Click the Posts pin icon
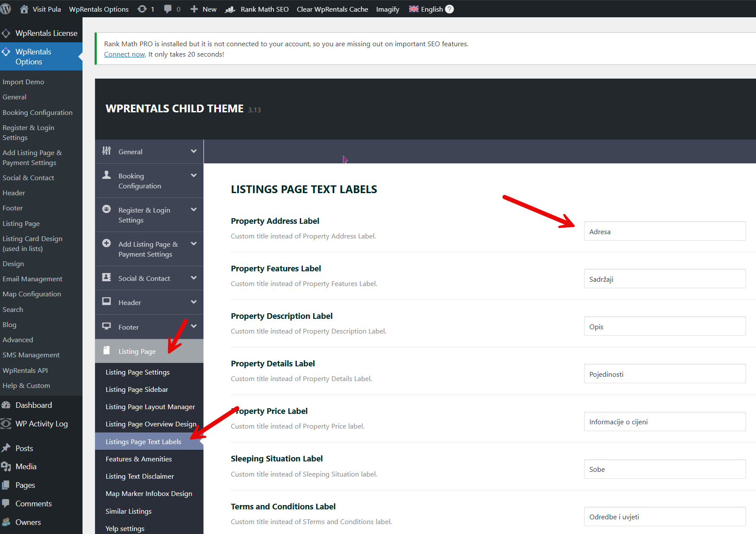The width and height of the screenshot is (756, 534). (6, 448)
